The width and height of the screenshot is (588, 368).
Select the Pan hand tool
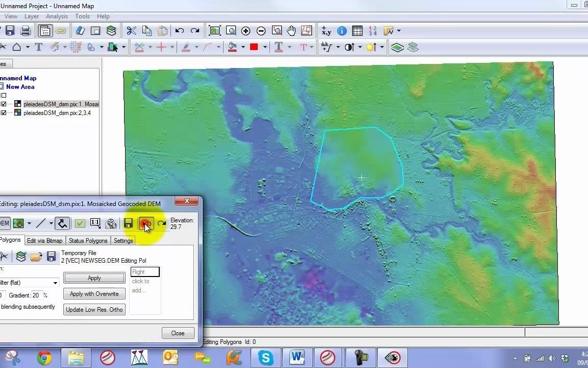coord(291,31)
